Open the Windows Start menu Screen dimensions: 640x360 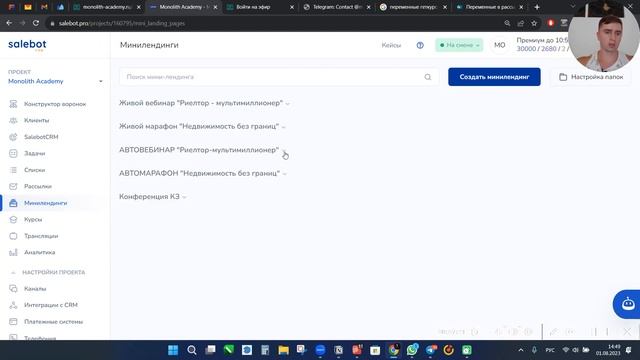click(x=173, y=350)
